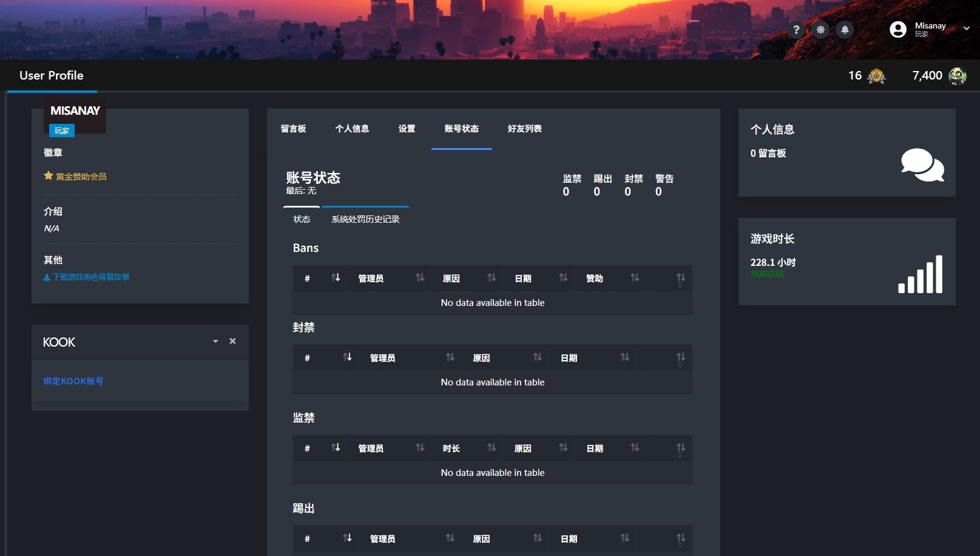The height and width of the screenshot is (556, 980).
Task: Sort 监禁 table by 原因 column
Action: tap(538, 448)
